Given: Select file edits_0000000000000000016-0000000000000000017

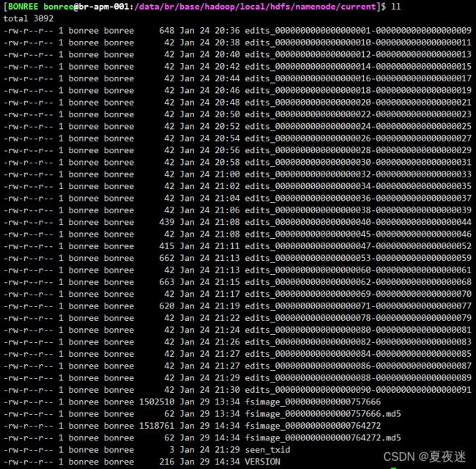Looking at the screenshot, I should coord(358,78).
